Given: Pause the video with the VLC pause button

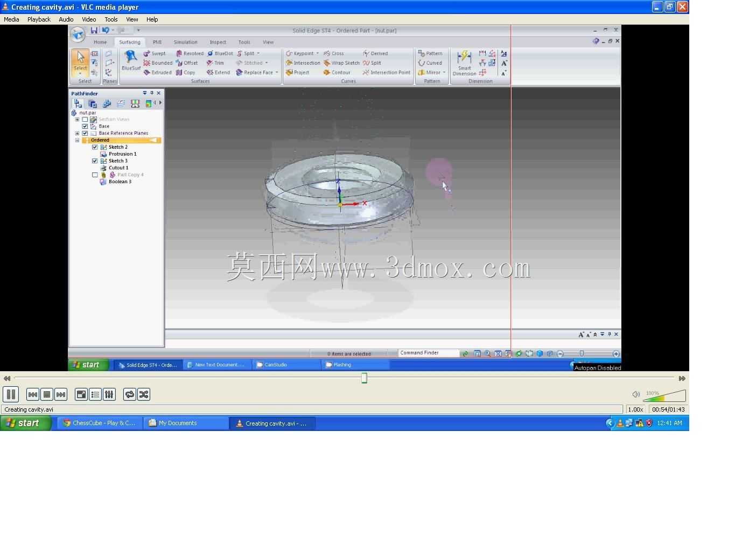Looking at the screenshot, I should coord(11,394).
